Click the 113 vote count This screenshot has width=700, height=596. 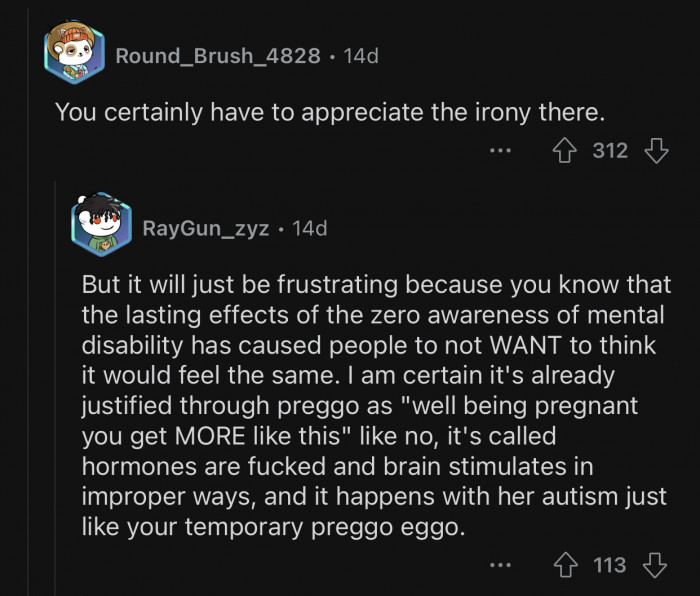610,566
